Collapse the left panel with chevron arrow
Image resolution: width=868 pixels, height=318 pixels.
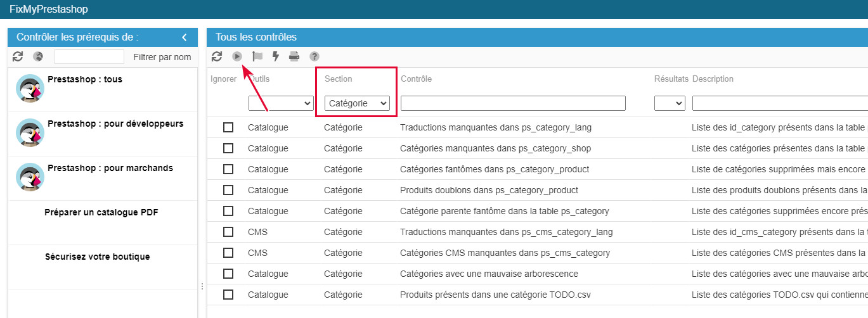(x=185, y=37)
